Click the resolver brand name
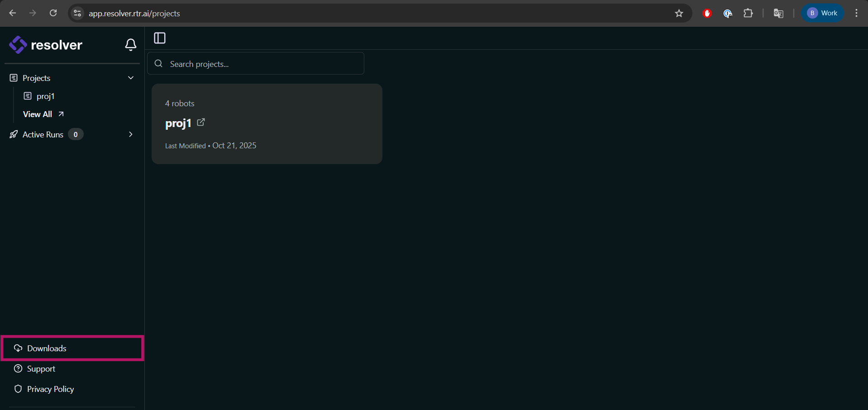868x410 pixels. coord(57,45)
